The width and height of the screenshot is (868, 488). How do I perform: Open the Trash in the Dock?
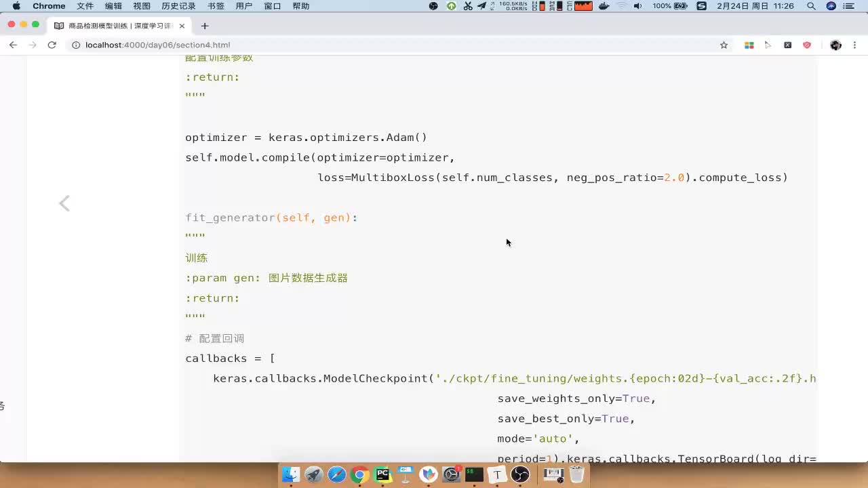[x=576, y=474]
